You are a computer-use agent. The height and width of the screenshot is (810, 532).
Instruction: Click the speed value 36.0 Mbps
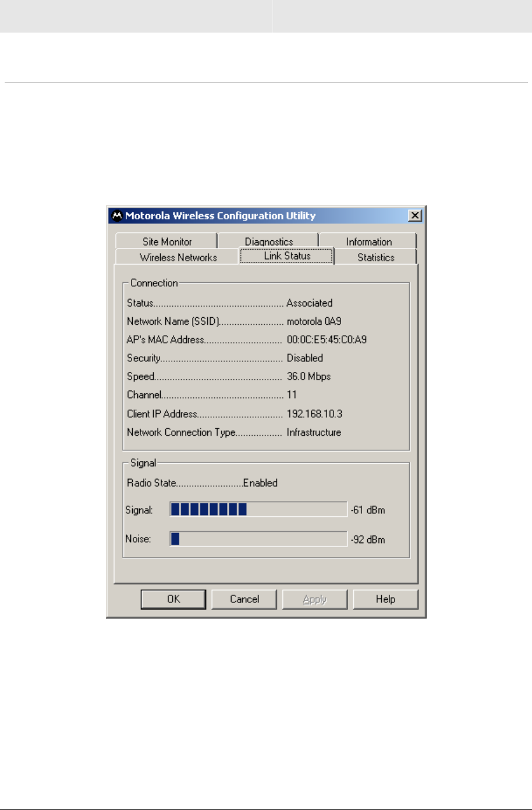[308, 376]
